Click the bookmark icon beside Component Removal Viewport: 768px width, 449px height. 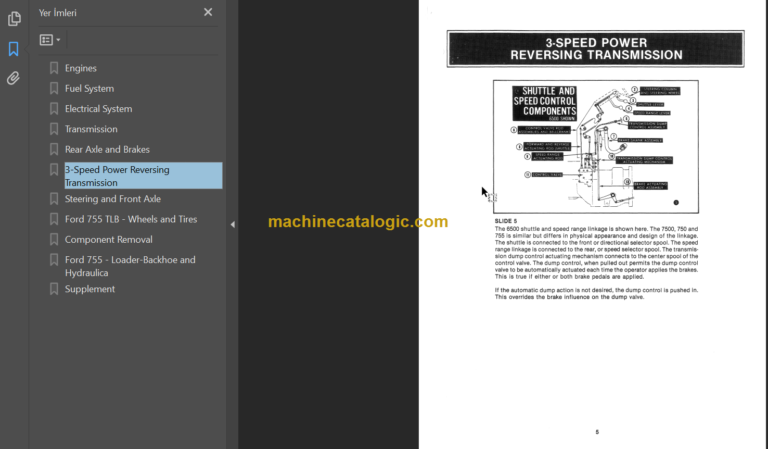[x=54, y=239]
